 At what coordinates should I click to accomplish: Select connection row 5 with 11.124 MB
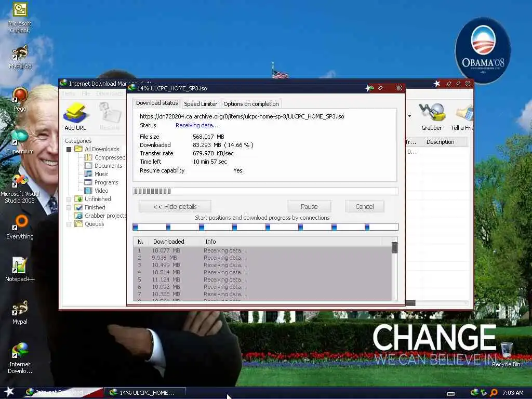click(262, 280)
